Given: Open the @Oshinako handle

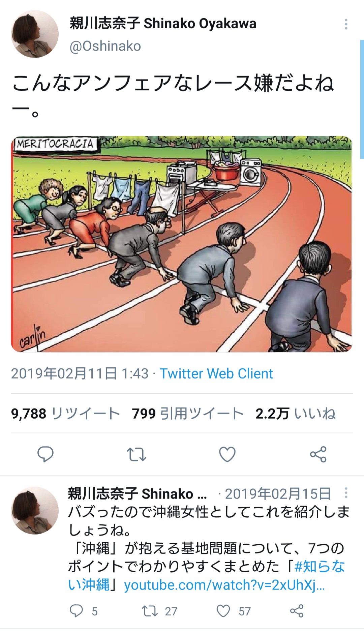Looking at the screenshot, I should coord(105,46).
